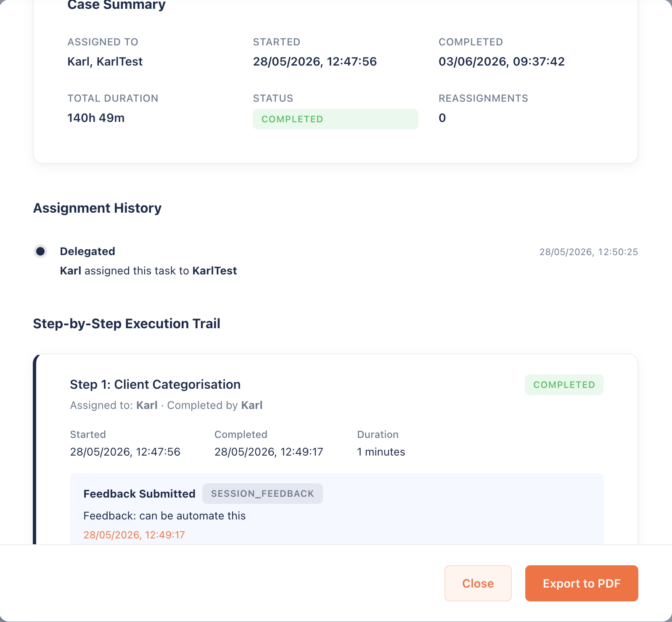Viewport: 672px width, 622px height.
Task: Click the SESSION_FEEDBACK tag badge
Action: [x=262, y=493]
